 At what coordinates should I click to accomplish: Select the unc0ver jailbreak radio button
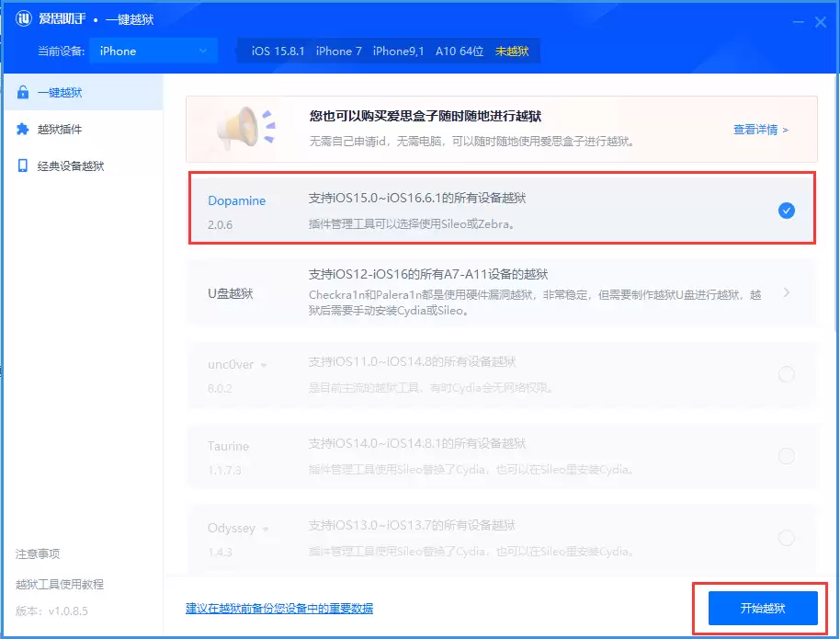click(787, 374)
